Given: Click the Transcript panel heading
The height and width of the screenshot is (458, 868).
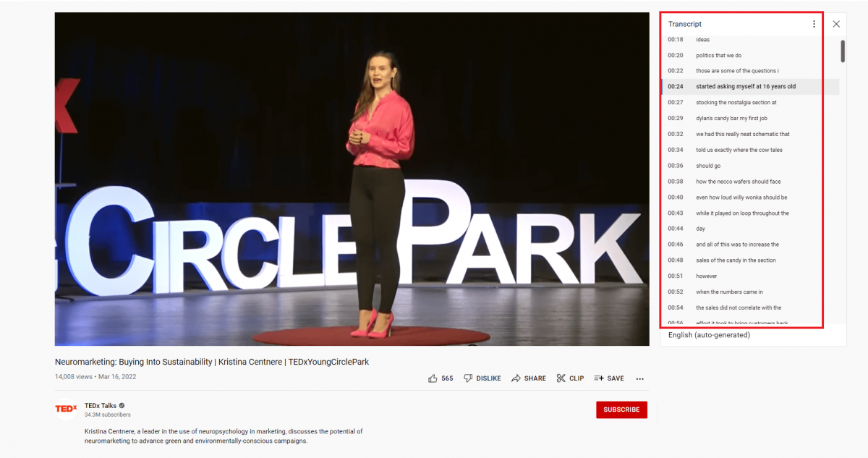Looking at the screenshot, I should point(685,24).
